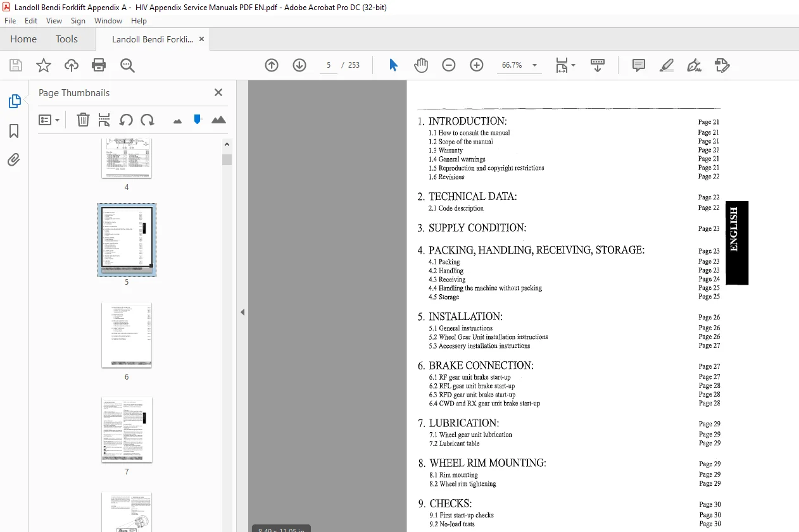This screenshot has height=532, width=799.
Task: Select page 7 thumbnail
Action: point(127,430)
